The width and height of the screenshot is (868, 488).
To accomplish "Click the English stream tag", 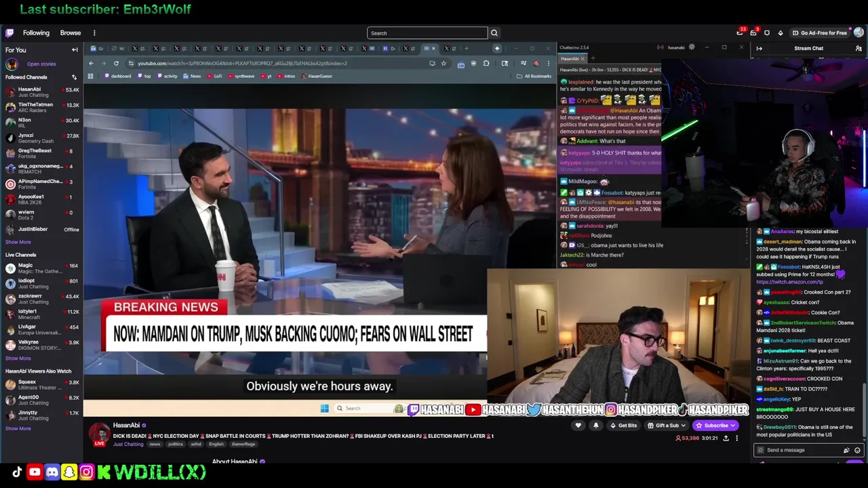I will point(216,444).
